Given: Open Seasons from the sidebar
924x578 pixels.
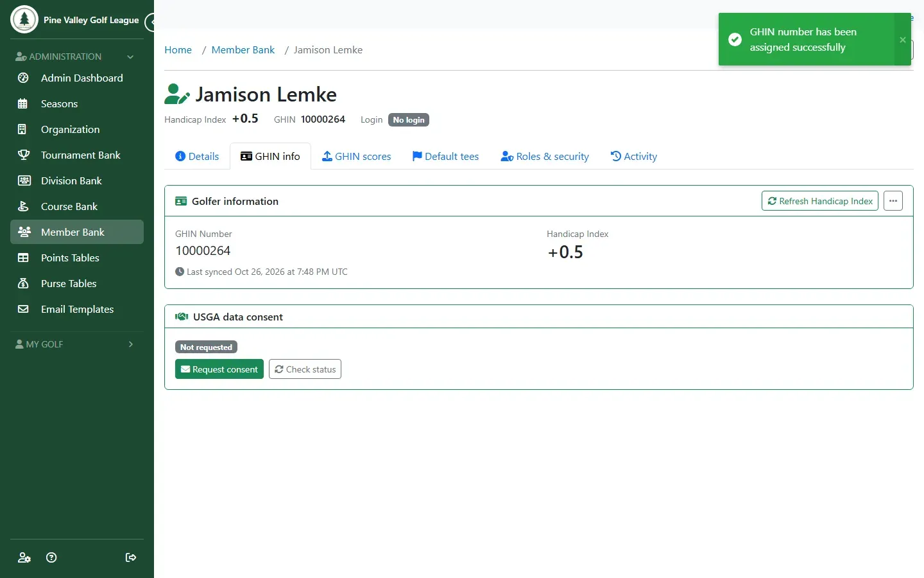Looking at the screenshot, I should click(77, 103).
